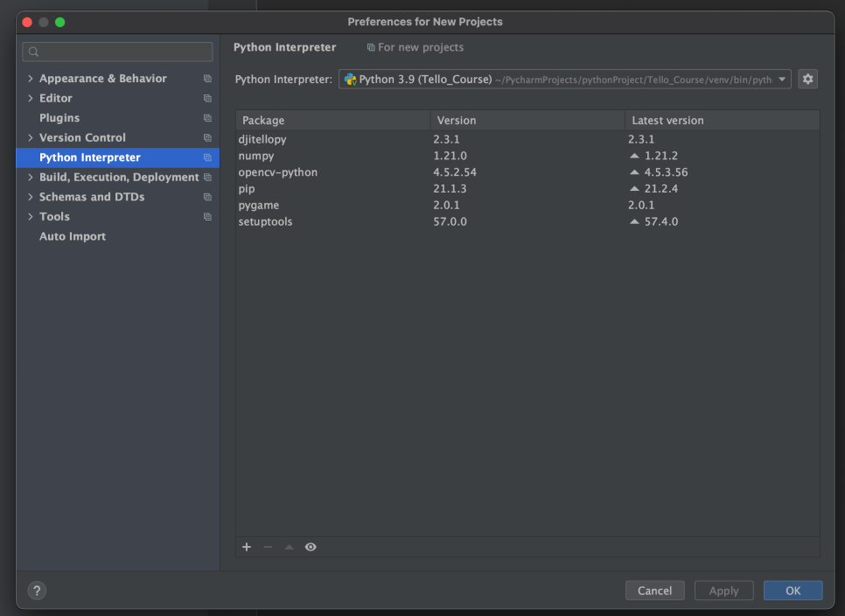Screen dimensions: 845x616
Task: Expand Schemas and DTDs group
Action: coord(30,197)
